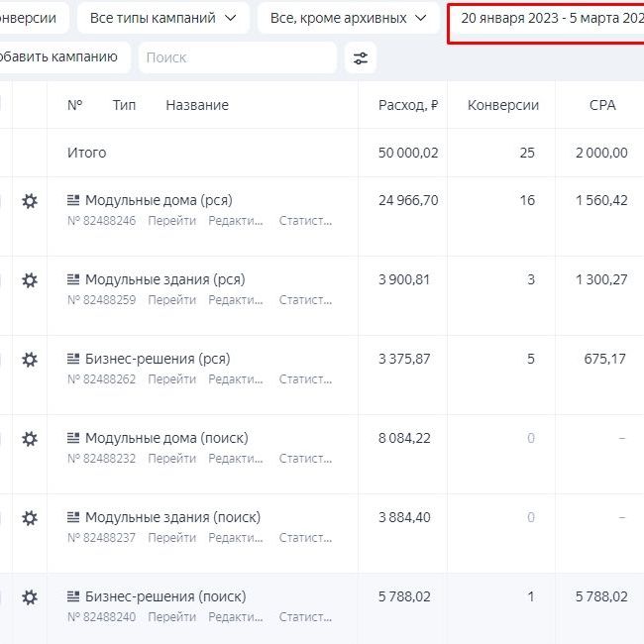This screenshot has height=644, width=644.
Task: Click Перейти link under Модульные дома (рся)
Action: [171, 221]
